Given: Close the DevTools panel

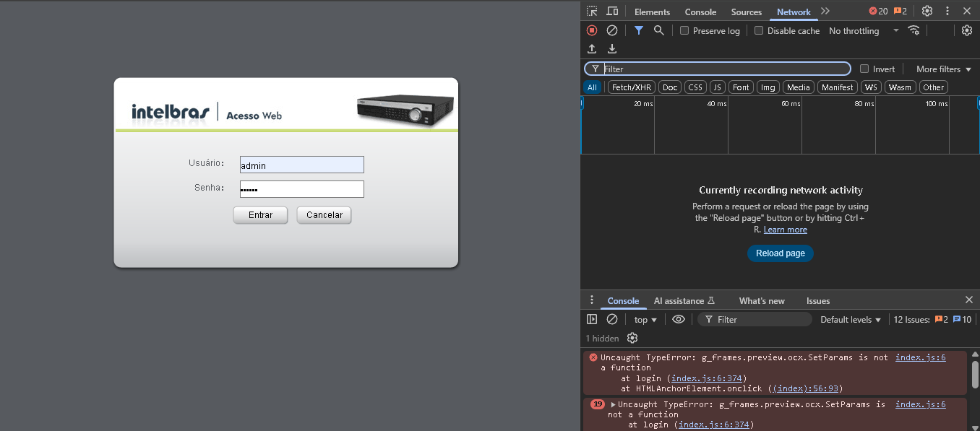Looking at the screenshot, I should point(967,12).
